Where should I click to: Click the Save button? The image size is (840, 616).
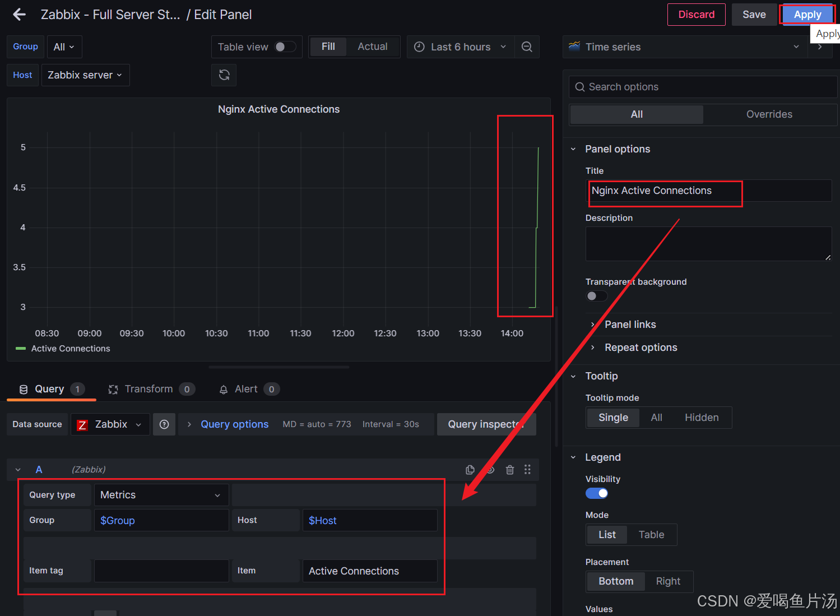[x=754, y=15]
